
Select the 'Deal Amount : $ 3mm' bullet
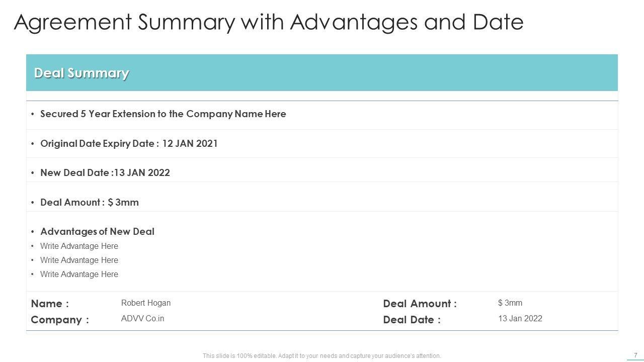tap(90, 203)
